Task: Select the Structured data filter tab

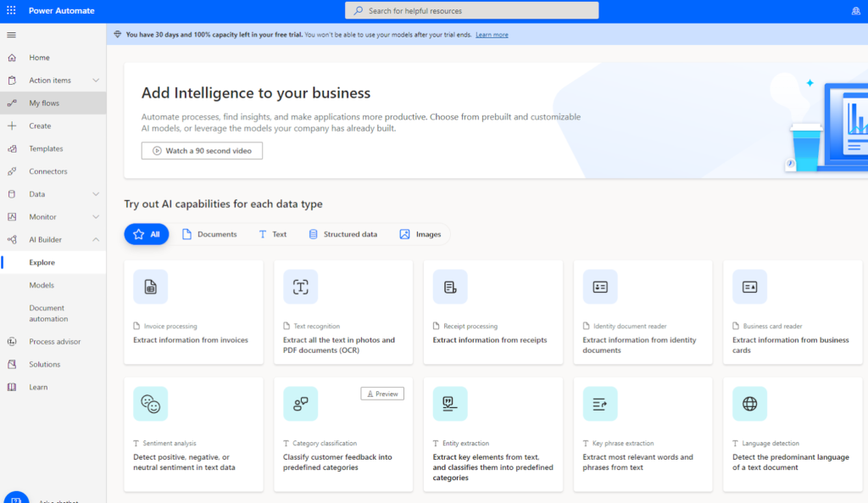Action: pos(342,234)
